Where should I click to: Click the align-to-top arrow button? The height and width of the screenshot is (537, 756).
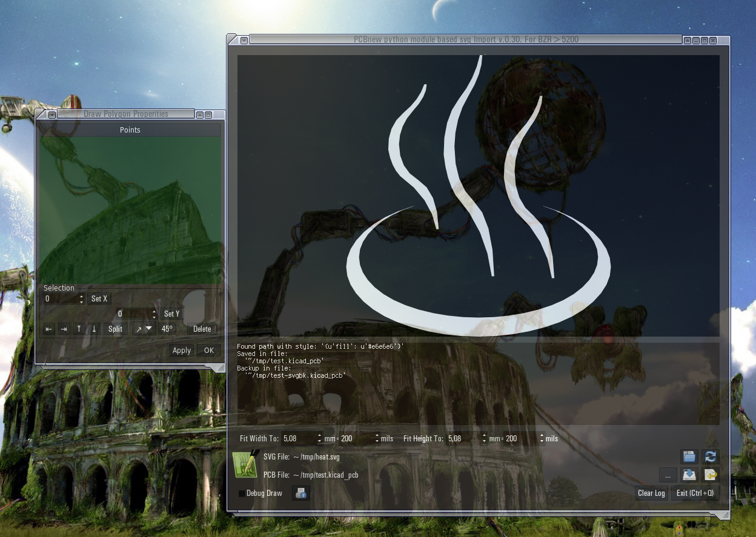coord(79,329)
